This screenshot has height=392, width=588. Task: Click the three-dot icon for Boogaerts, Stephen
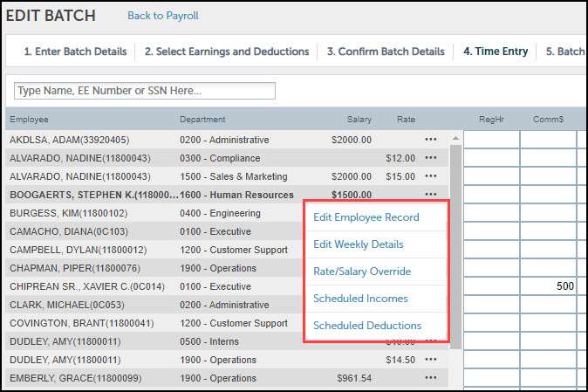click(430, 195)
